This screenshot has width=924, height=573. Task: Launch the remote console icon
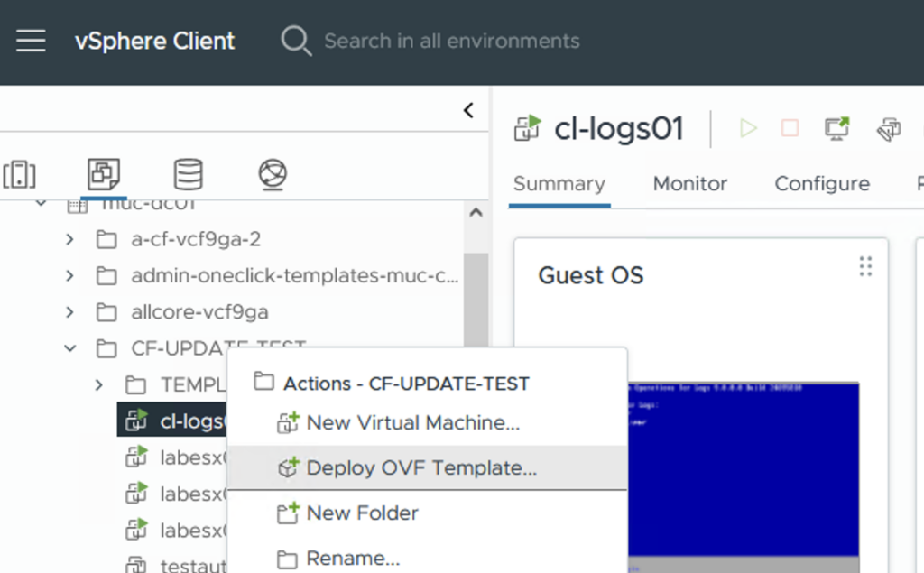[x=837, y=129]
